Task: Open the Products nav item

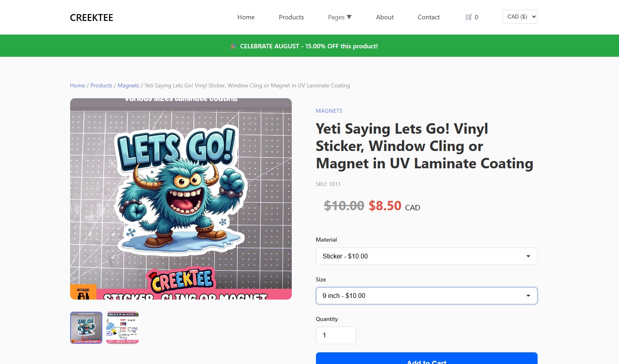Action: click(291, 17)
